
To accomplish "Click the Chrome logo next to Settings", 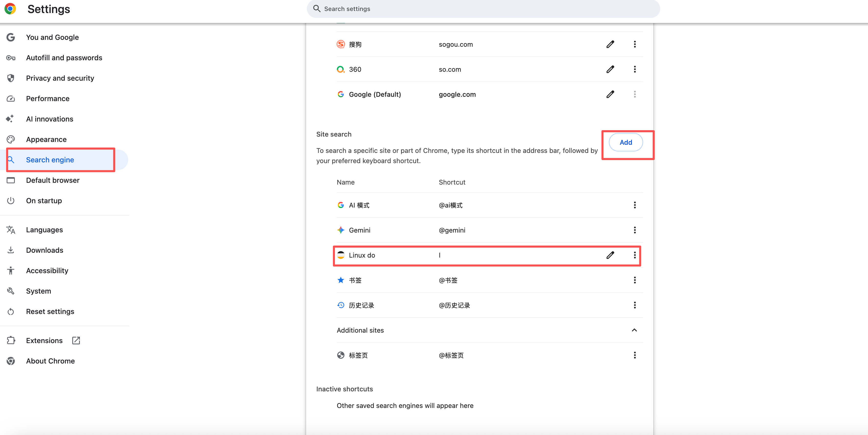I will click(x=10, y=9).
